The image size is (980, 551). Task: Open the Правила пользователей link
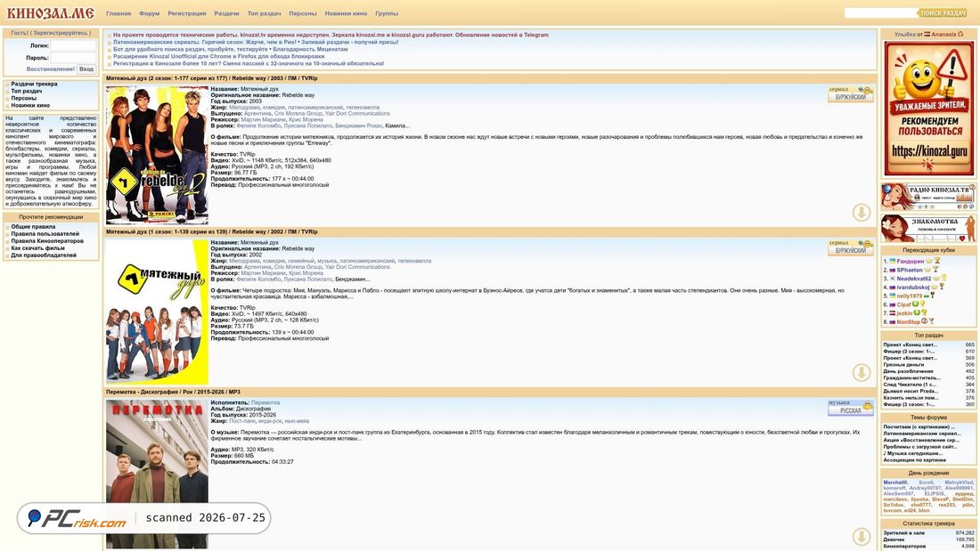(45, 233)
